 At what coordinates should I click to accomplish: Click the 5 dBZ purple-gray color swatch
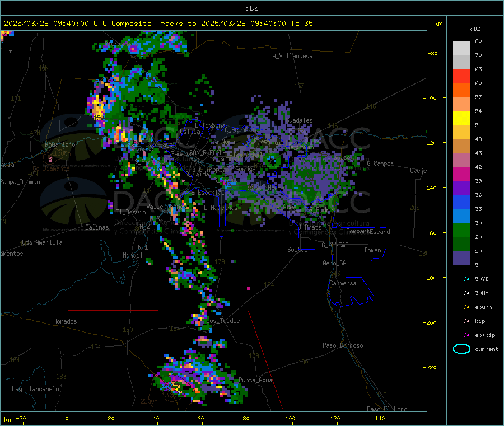(x=461, y=258)
